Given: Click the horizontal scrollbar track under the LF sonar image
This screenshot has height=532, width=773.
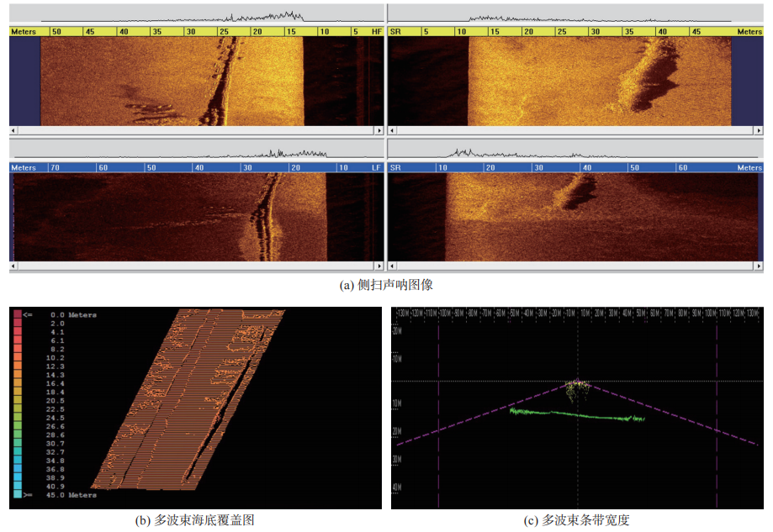Looking at the screenshot, I should (x=196, y=266).
